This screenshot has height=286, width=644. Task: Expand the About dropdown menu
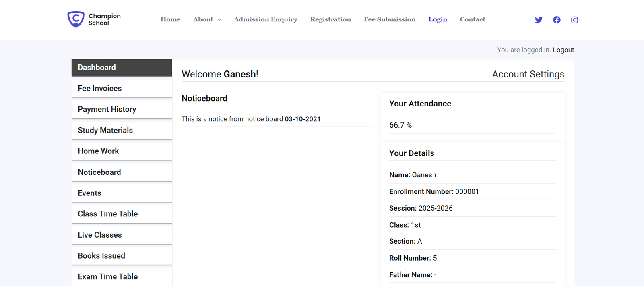pos(207,19)
